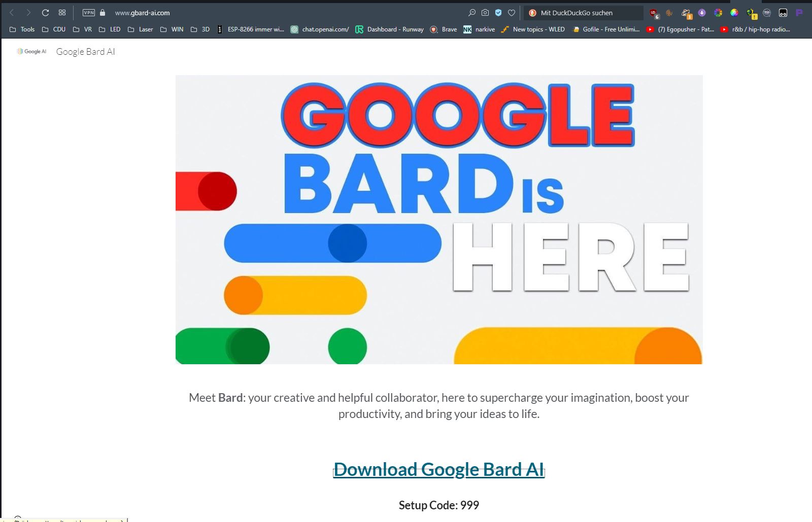
Task: Toggle the VPN badge in address bar
Action: click(x=89, y=13)
